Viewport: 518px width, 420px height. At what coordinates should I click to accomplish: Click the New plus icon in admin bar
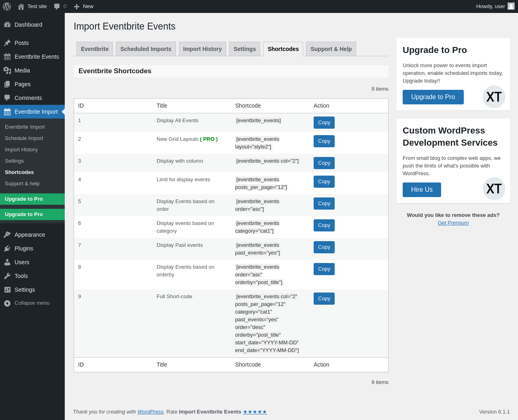coord(76,6)
